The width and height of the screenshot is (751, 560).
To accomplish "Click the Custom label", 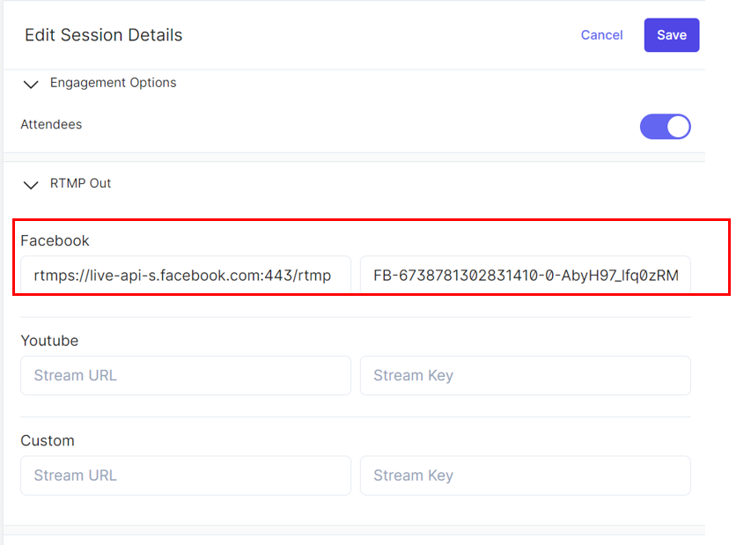I will click(x=48, y=440).
